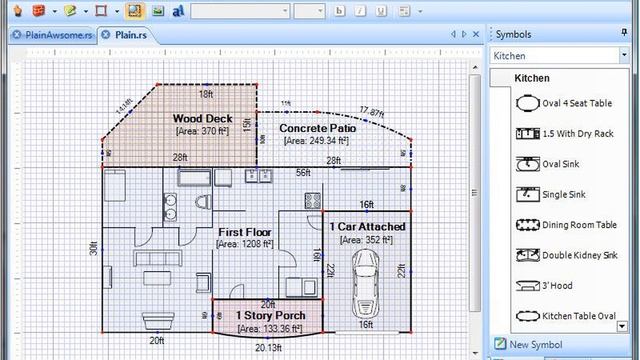640x360 pixels.
Task: Select the 1 Story Porch label
Action: tap(271, 316)
